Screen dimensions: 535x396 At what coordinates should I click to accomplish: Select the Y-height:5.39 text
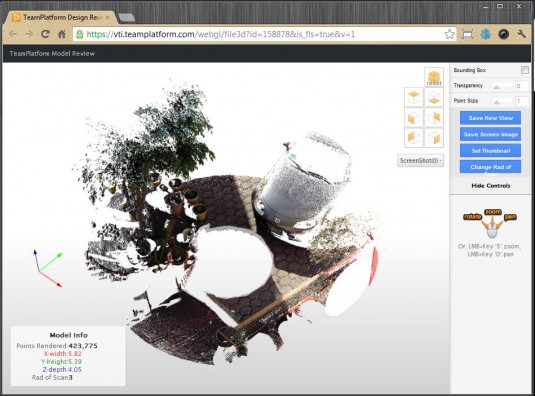[61, 362]
